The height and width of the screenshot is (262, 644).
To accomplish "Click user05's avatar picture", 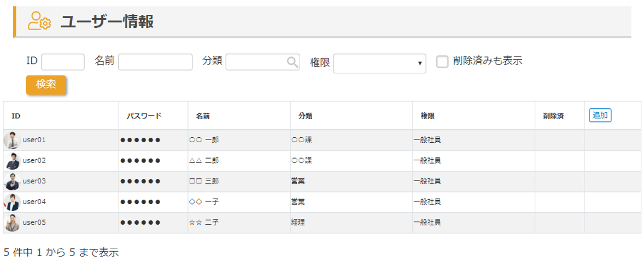I will coord(12,223).
